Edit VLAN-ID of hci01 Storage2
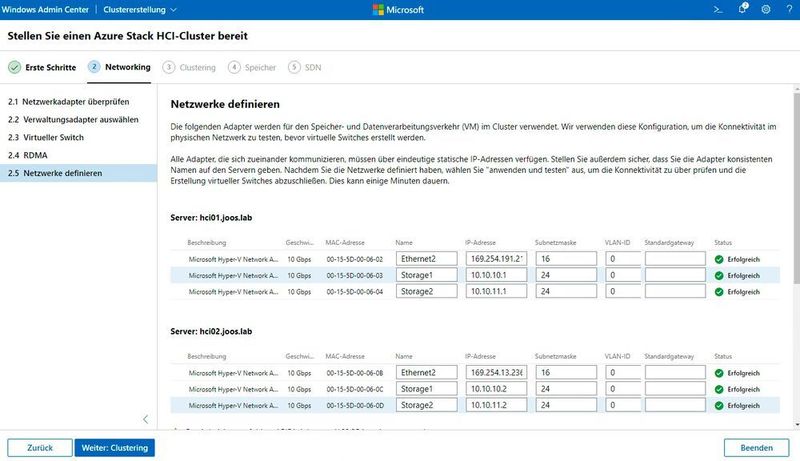The height and width of the screenshot is (461, 800). tap(623, 291)
